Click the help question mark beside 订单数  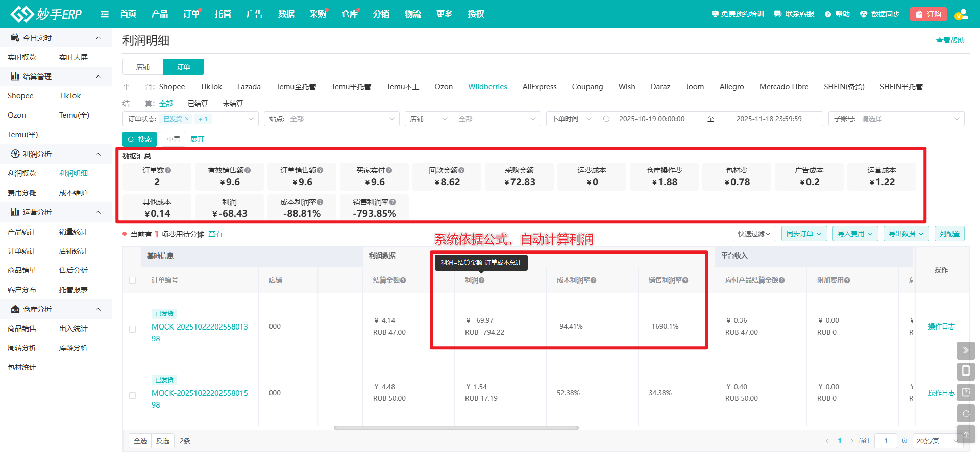point(168,170)
